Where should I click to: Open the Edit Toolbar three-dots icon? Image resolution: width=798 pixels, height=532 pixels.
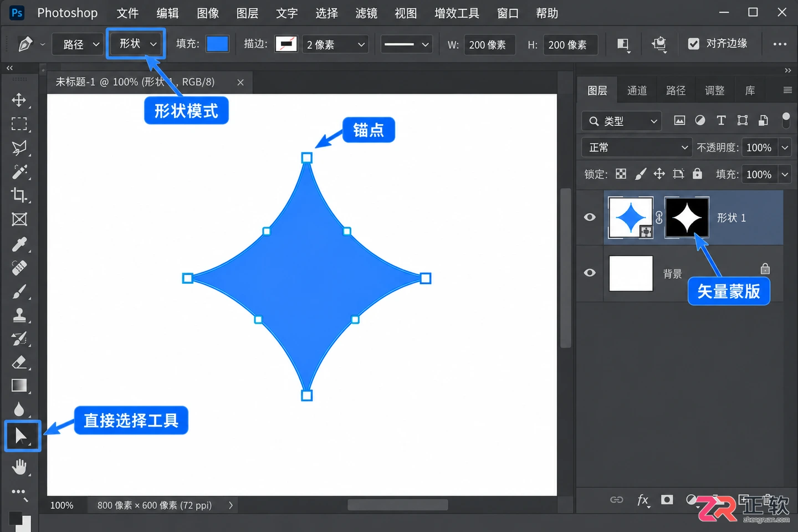[x=19, y=493]
